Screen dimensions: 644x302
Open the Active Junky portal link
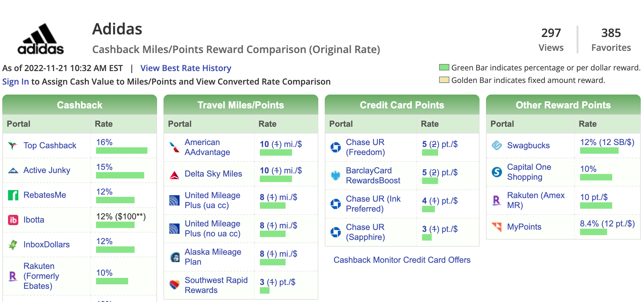tap(47, 170)
